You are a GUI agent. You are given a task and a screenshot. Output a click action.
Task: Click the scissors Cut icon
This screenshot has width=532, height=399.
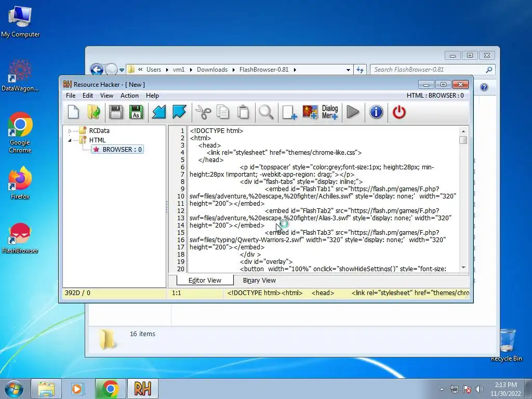coord(203,112)
